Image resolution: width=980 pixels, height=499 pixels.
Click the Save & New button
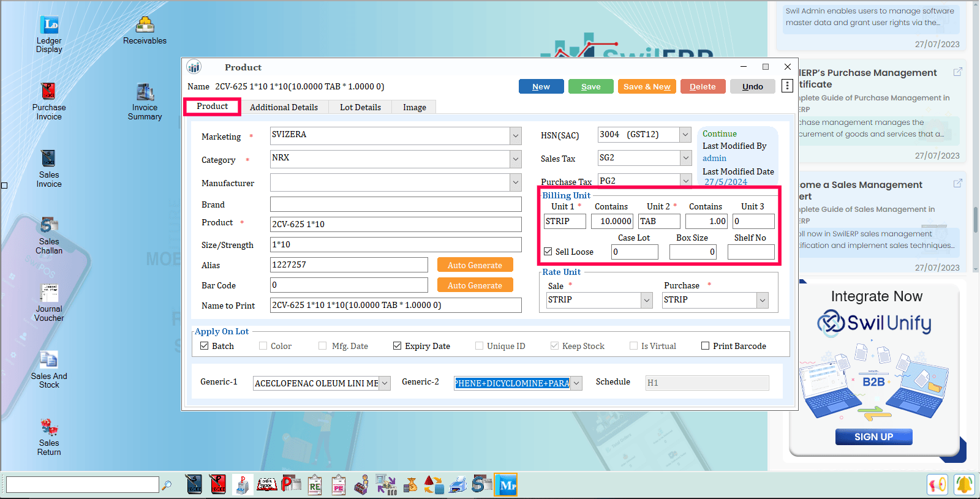[647, 86]
